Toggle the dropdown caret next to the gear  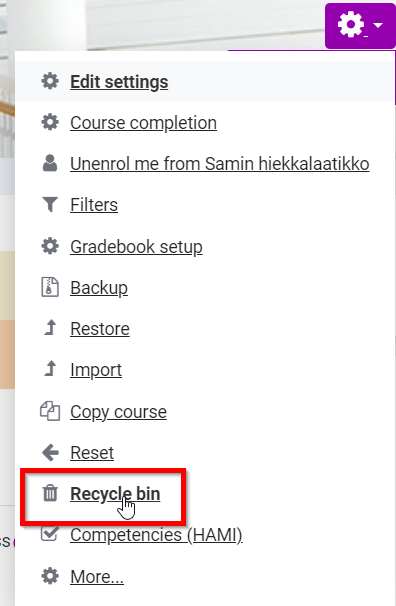378,26
